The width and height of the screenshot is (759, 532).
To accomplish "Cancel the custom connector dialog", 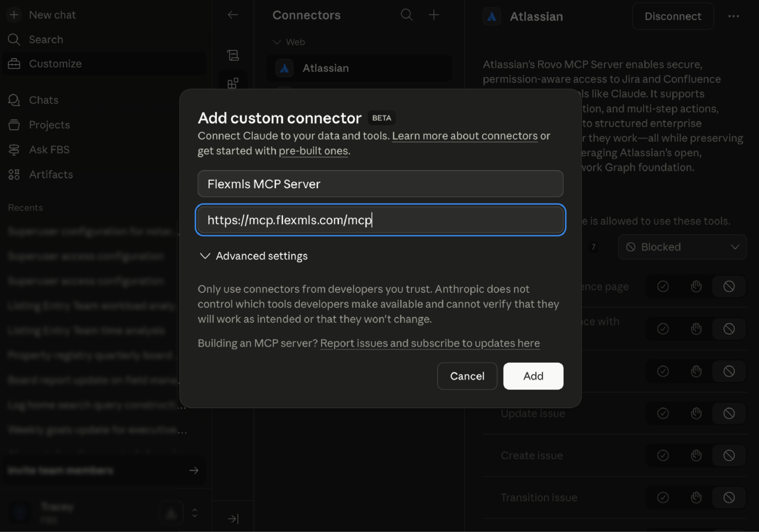I will (x=467, y=376).
